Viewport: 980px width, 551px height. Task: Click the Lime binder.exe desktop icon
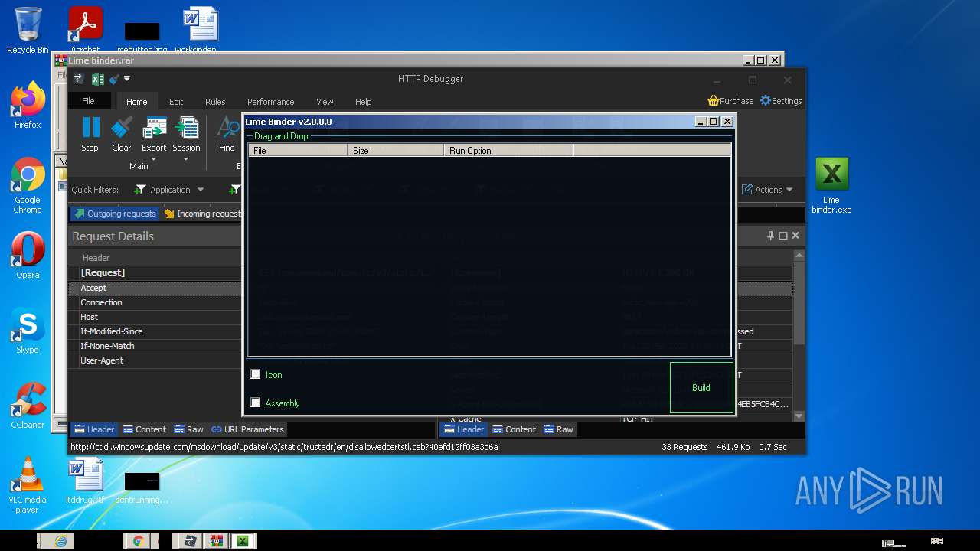[x=831, y=186]
